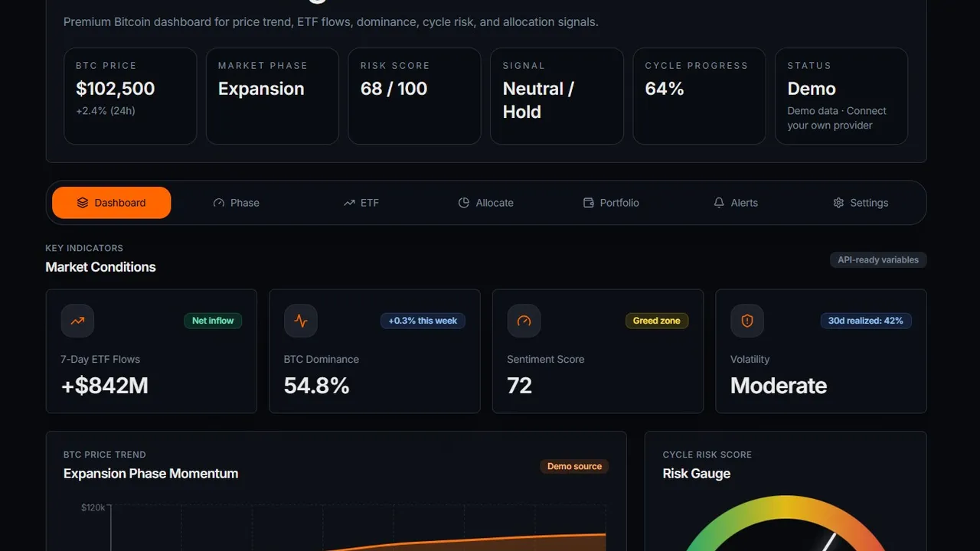Click the Alerts tab bell icon
This screenshot has height=551, width=980.
point(719,203)
